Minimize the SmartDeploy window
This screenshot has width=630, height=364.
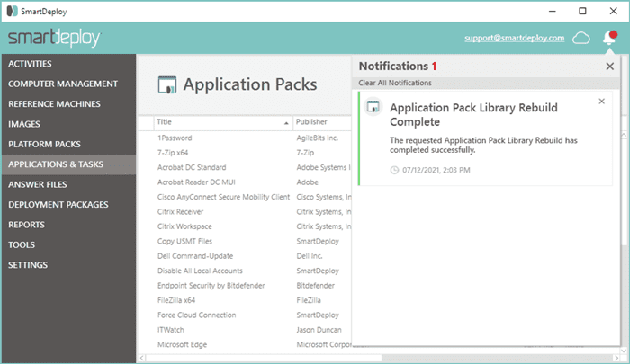click(x=553, y=12)
